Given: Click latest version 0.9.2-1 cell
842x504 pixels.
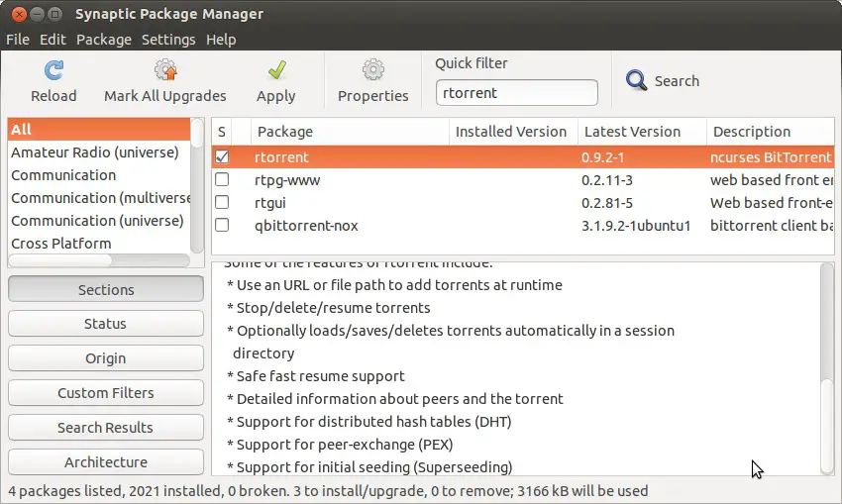Looking at the screenshot, I should (x=602, y=157).
